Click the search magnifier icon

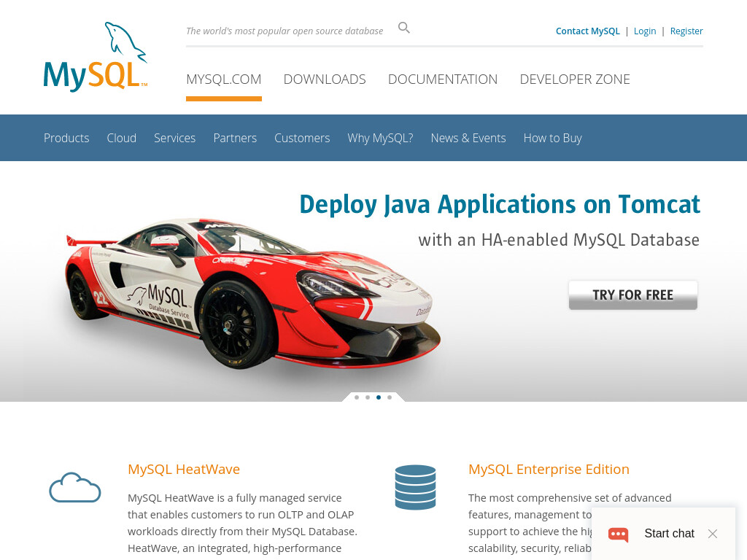point(403,28)
